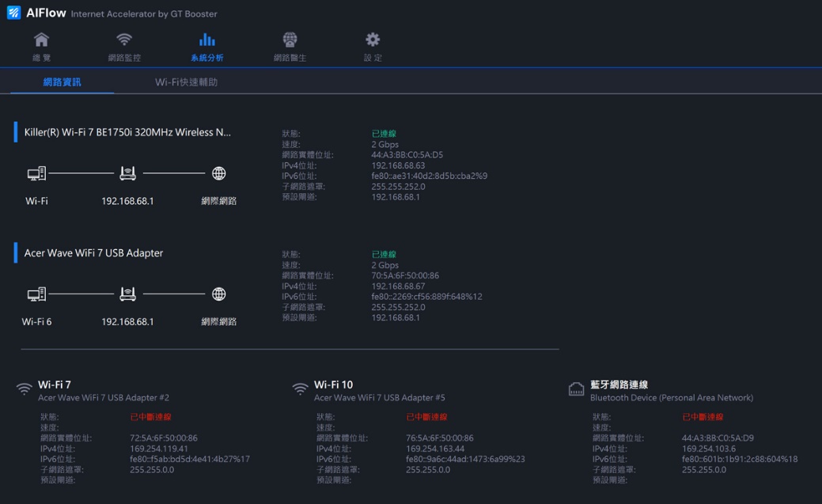Click computer icon above Wi-Fi 6 label

(36, 294)
